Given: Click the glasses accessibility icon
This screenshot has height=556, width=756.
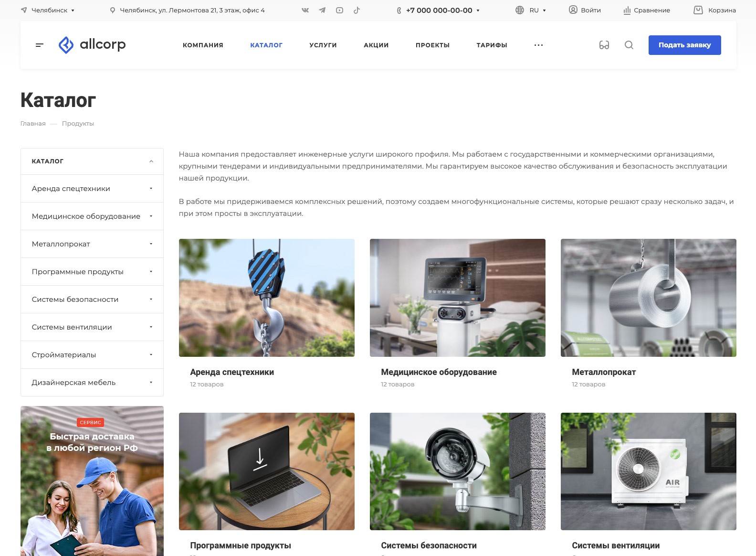Looking at the screenshot, I should click(604, 45).
